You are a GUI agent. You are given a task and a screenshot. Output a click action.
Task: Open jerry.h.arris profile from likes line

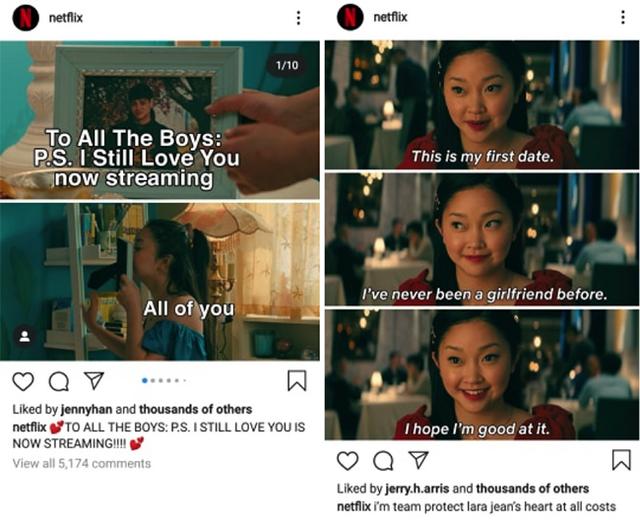417,488
